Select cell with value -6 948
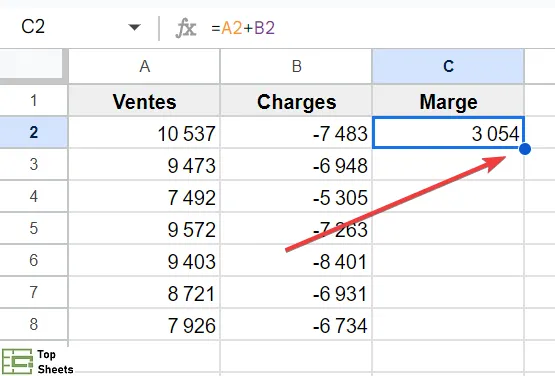Image resolution: width=555 pixels, height=376 pixels. (296, 164)
